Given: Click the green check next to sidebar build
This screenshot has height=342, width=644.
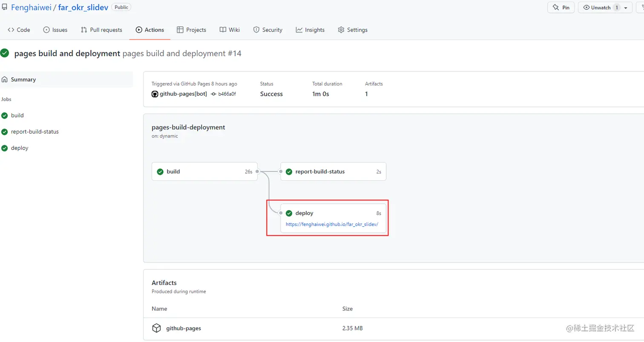Looking at the screenshot, I should coord(5,115).
